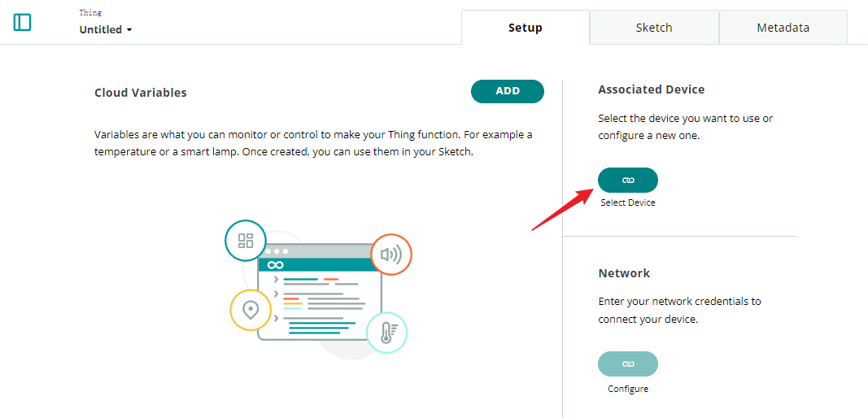The image size is (868, 418).
Task: Add a new cloud variable
Action: coord(508,91)
